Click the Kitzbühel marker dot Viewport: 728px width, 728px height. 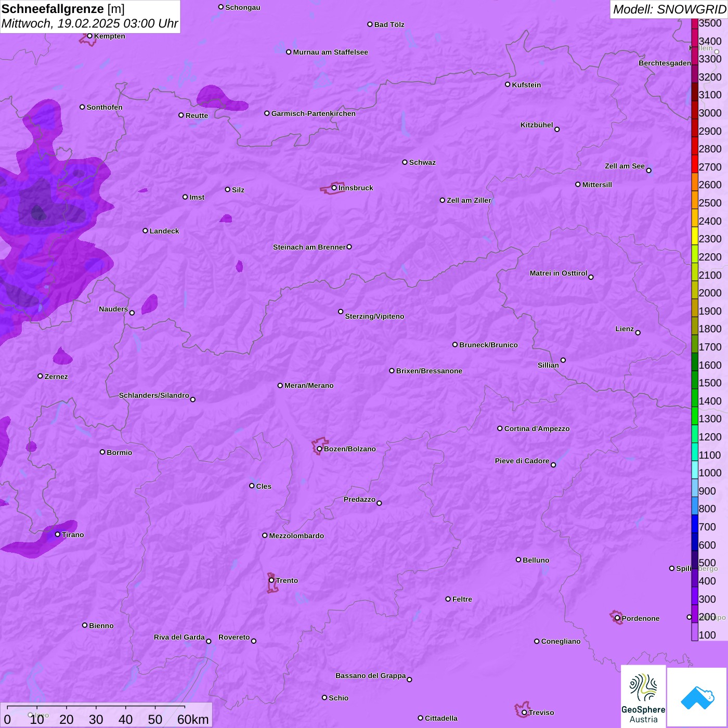click(x=557, y=129)
